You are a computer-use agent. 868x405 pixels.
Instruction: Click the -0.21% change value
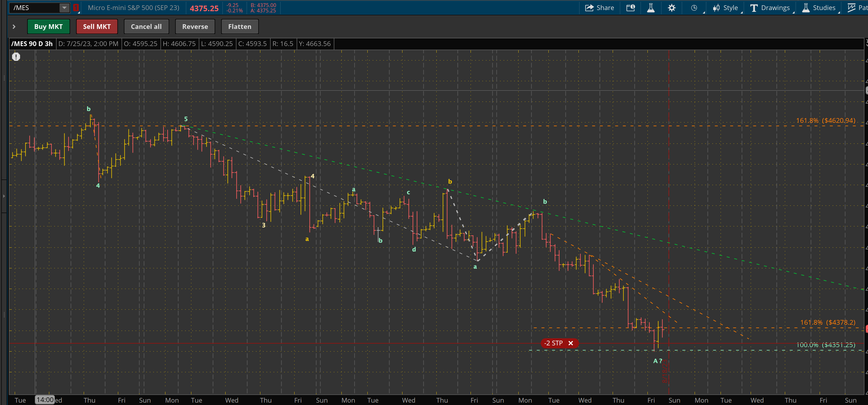234,10
